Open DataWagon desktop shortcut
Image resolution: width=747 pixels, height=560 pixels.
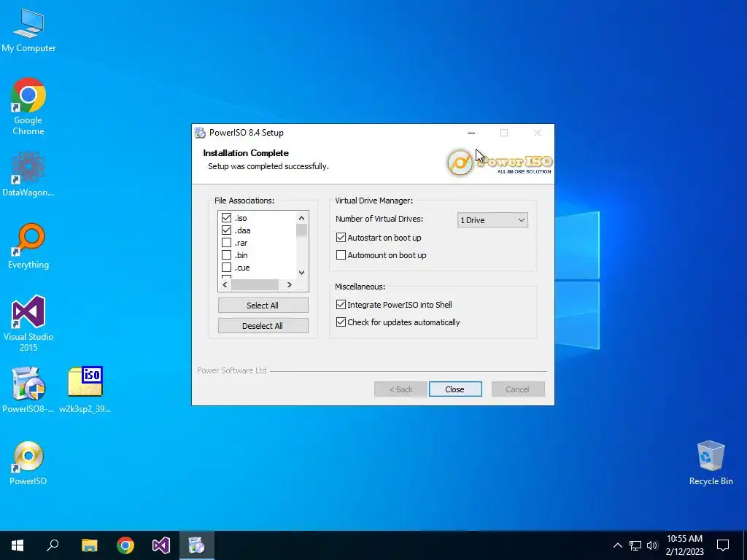click(28, 174)
